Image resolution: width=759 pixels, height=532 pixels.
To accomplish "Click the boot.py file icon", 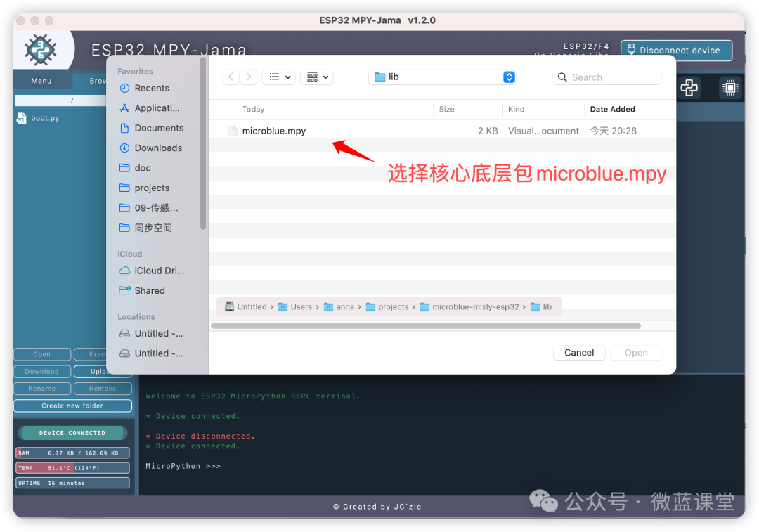I will coord(21,118).
